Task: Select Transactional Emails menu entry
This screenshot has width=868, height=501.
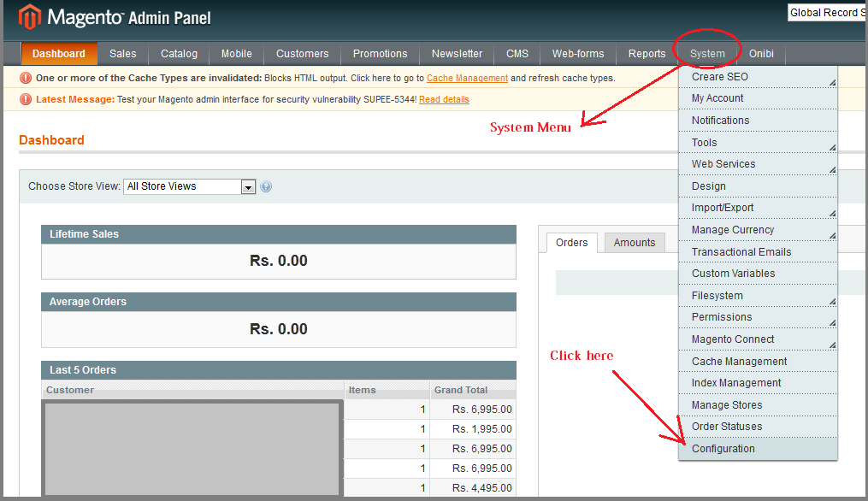Action: [x=758, y=252]
